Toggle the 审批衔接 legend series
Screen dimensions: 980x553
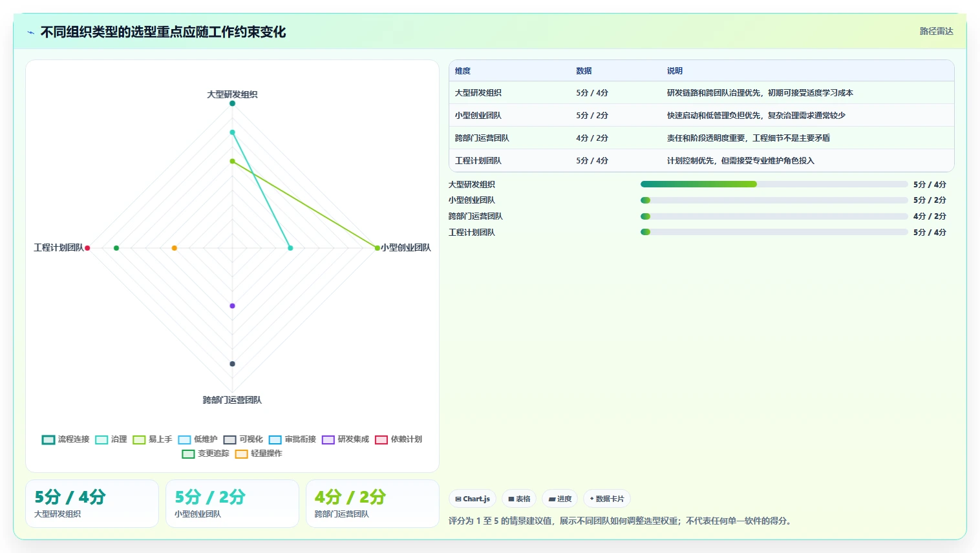292,439
